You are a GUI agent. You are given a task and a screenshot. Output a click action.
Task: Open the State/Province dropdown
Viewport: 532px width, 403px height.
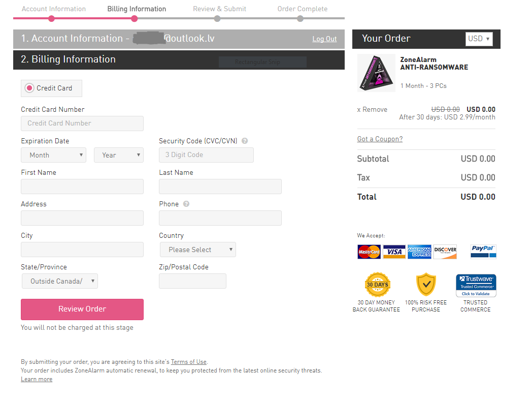point(60,281)
